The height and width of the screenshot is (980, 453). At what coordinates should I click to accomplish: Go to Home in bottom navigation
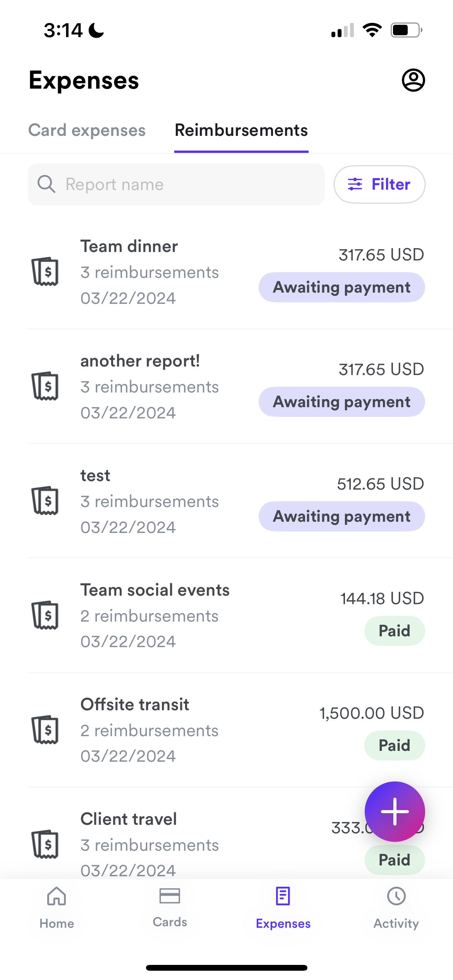coord(57,908)
